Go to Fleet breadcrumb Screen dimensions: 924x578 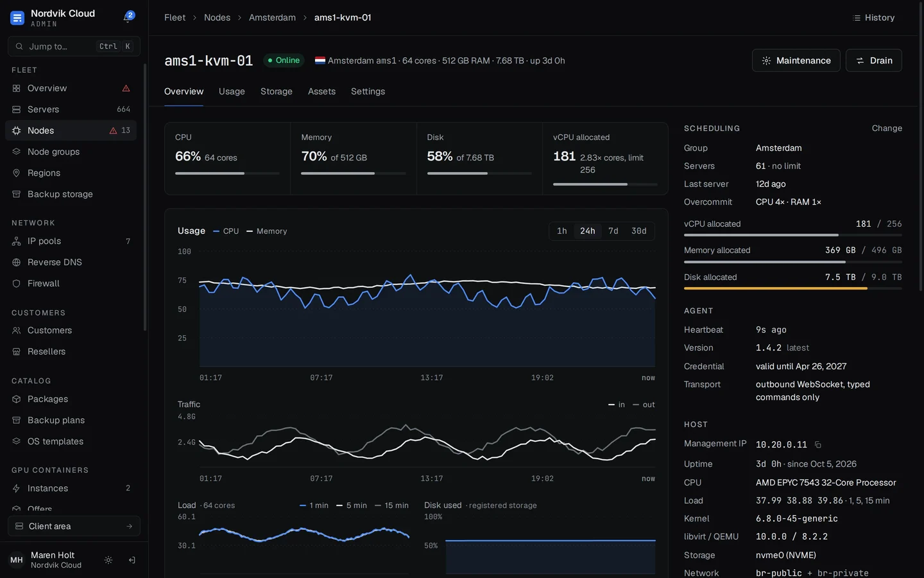pos(175,17)
